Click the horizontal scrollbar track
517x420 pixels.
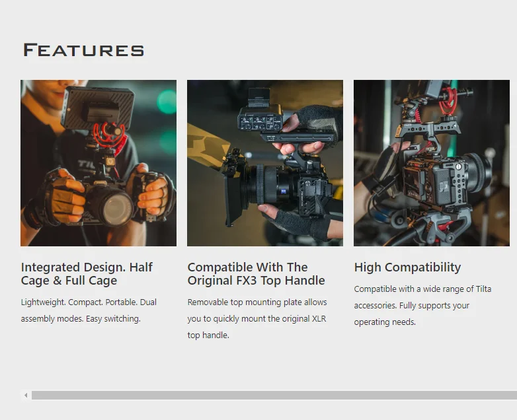click(274, 395)
